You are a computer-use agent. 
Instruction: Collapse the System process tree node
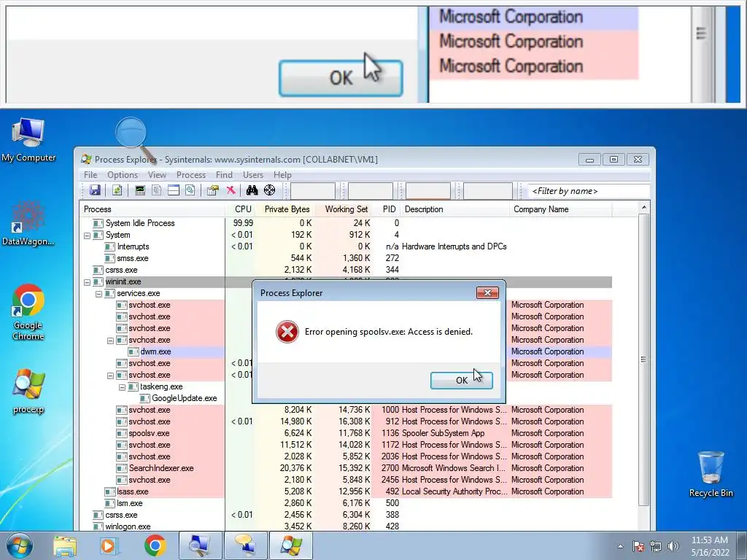pyautogui.click(x=88, y=236)
